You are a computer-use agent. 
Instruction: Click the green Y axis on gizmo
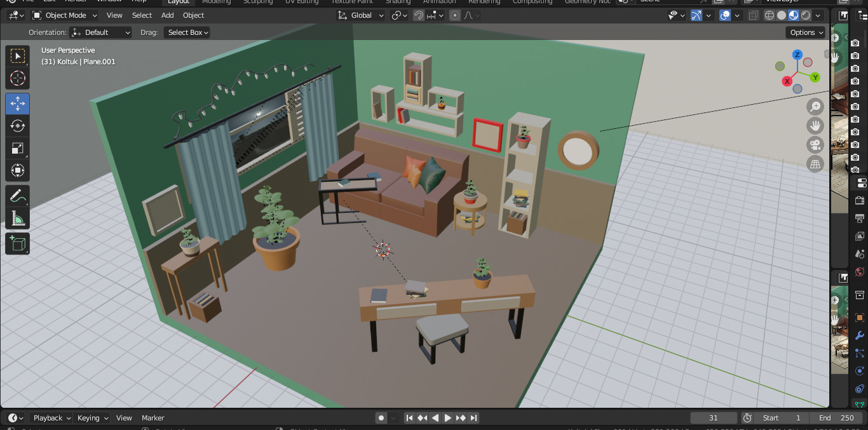815,77
